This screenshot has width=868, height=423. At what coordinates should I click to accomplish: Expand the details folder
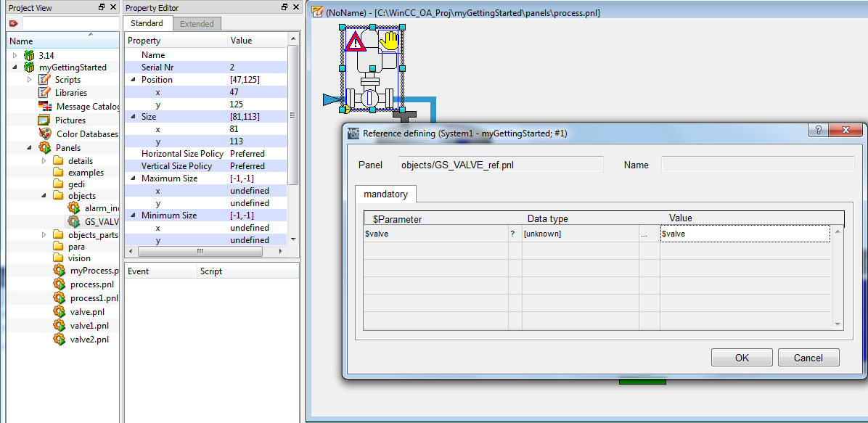click(44, 161)
